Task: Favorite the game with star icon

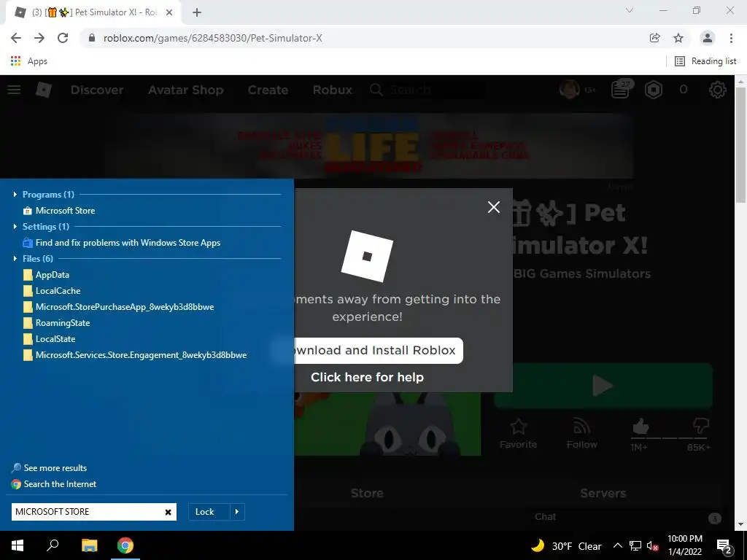Action: [x=519, y=434]
